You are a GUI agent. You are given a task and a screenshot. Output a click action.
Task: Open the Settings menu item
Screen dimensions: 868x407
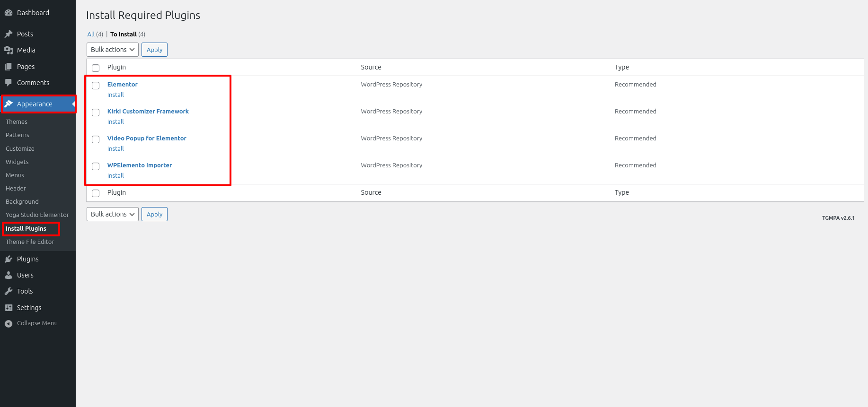(x=38, y=308)
